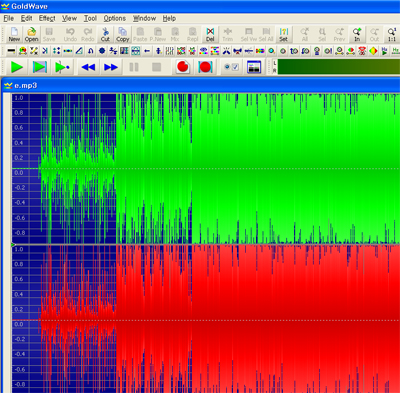The width and height of the screenshot is (400, 393).
Task: Open the Tool menu
Action: click(x=90, y=18)
